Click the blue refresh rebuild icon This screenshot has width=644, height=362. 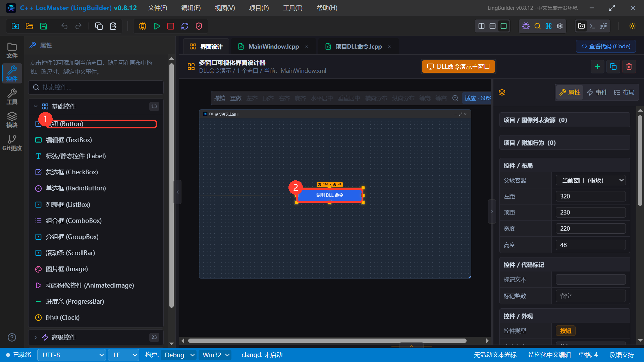click(x=185, y=26)
